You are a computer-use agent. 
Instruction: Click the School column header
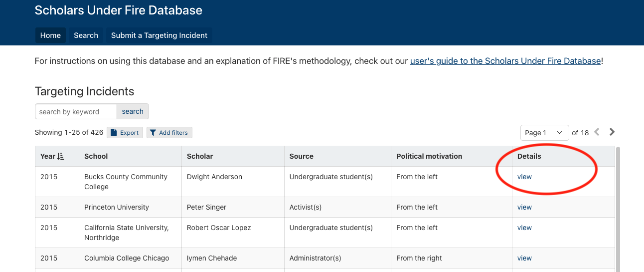tap(96, 156)
